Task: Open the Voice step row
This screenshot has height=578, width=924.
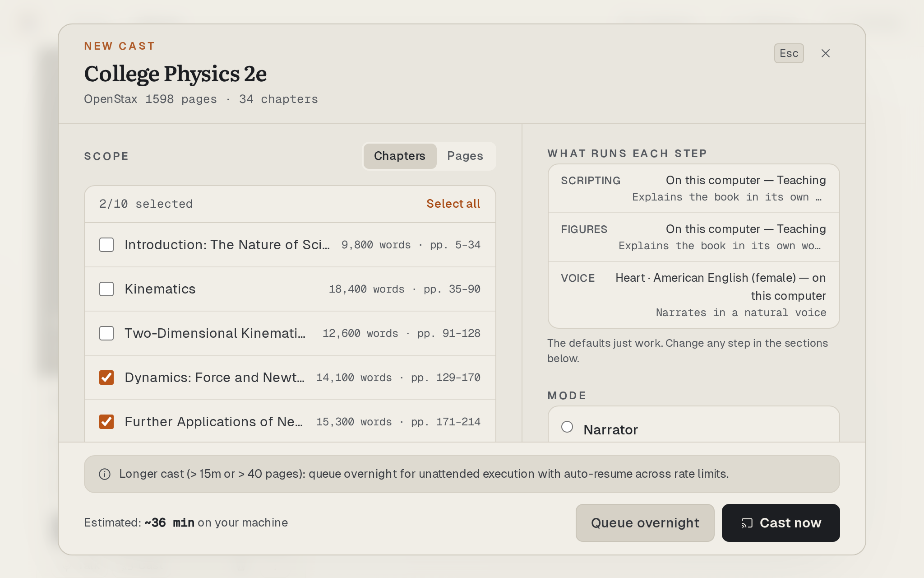Action: click(x=693, y=295)
